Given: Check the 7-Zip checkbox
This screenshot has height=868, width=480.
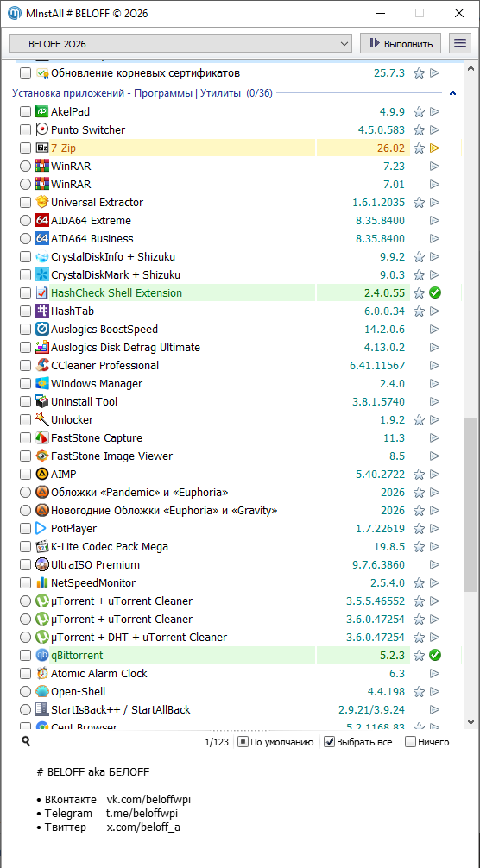Looking at the screenshot, I should coord(25,148).
